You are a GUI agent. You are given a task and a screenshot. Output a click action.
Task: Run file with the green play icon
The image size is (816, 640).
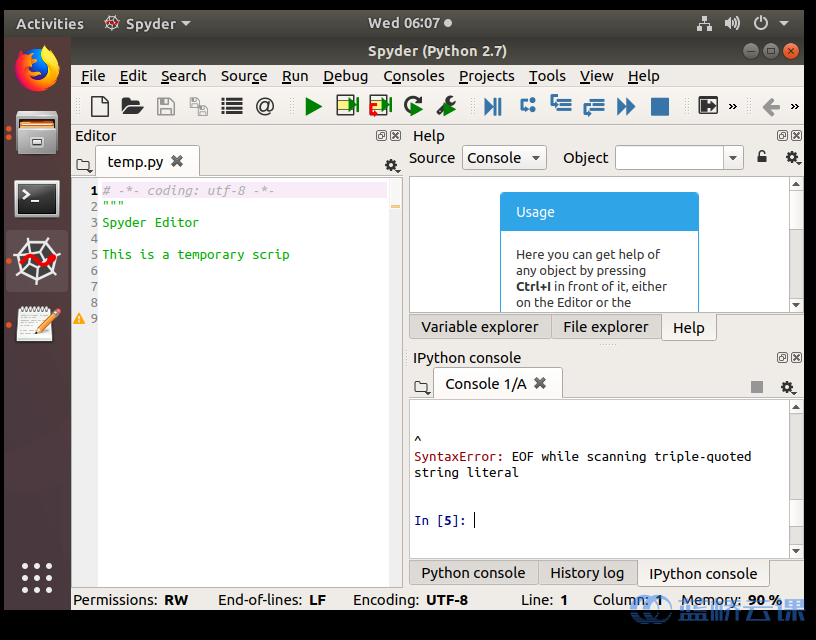[313, 107]
